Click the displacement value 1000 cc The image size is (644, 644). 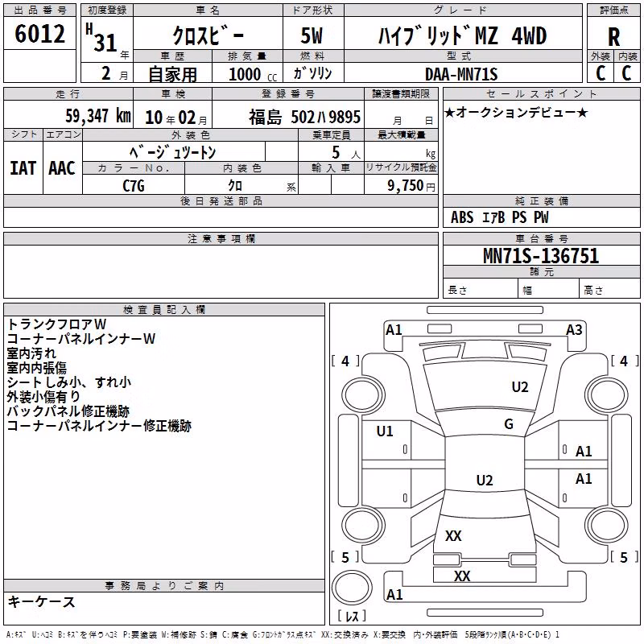point(253,74)
